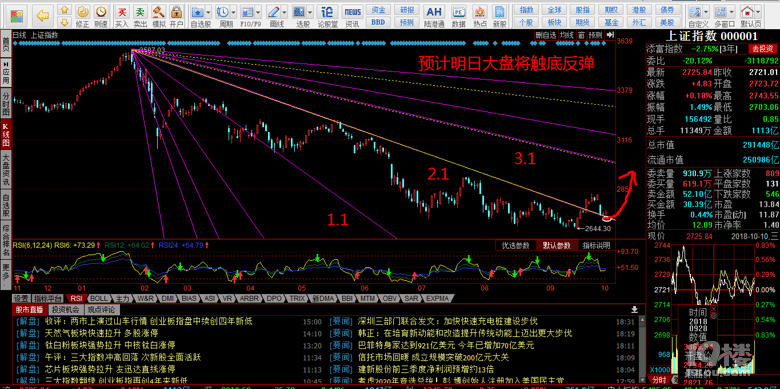This screenshot has height=389, width=780.
Task: Switch to the BOLL indicator tab
Action: 98,298
